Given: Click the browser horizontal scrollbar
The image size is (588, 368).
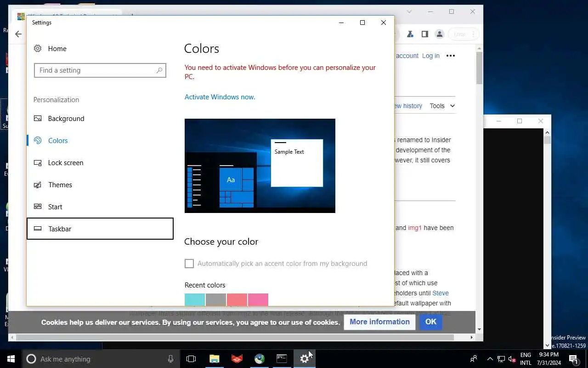Looking at the screenshot, I should pos(235,337).
